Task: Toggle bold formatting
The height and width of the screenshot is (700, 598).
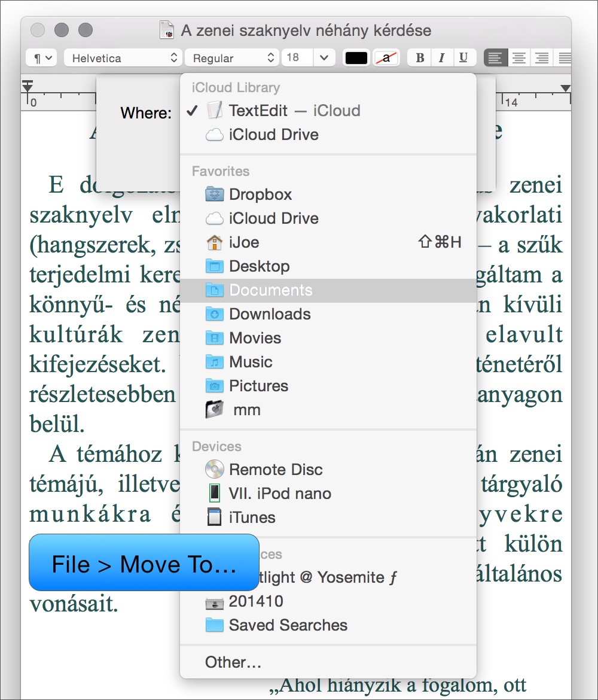Action: pyautogui.click(x=419, y=58)
